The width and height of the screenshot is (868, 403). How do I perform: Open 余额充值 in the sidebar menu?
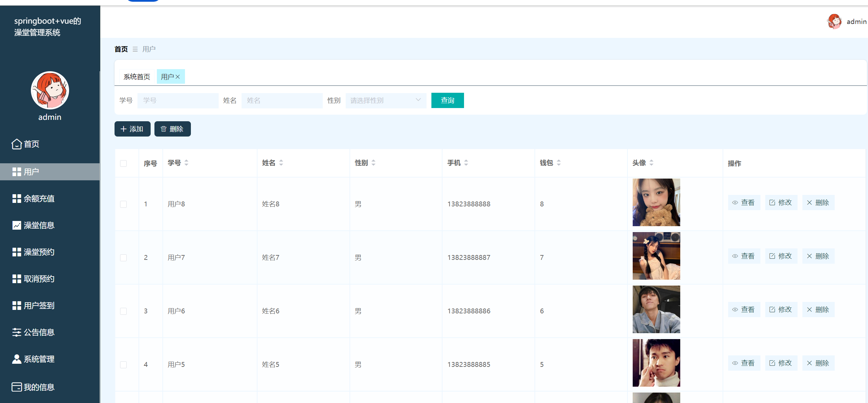coord(39,198)
